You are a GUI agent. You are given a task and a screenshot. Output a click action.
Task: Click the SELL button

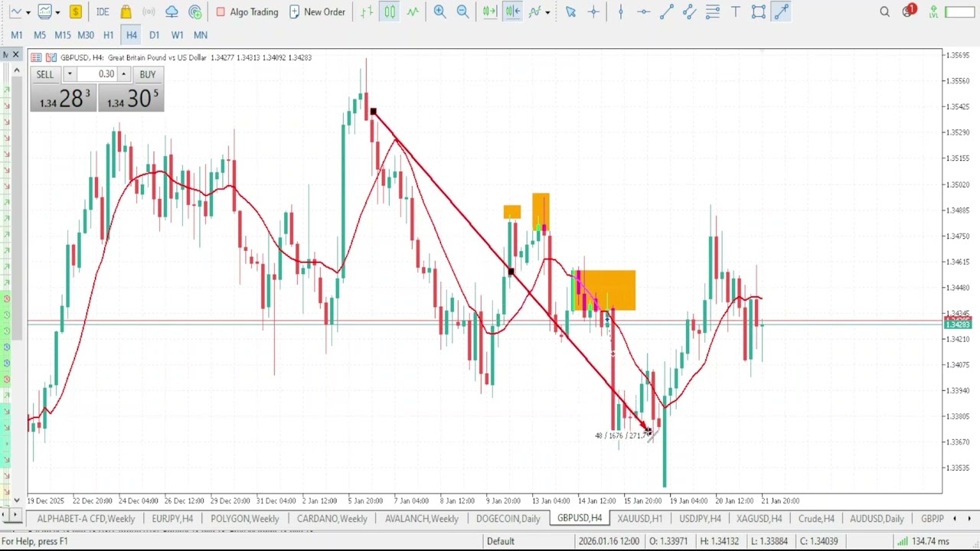point(45,74)
